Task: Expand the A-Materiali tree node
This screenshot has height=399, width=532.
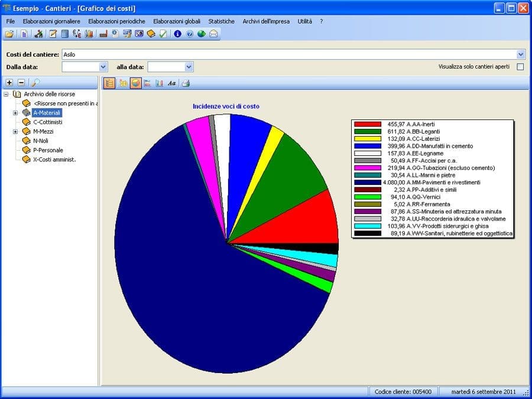Action: pyautogui.click(x=15, y=113)
